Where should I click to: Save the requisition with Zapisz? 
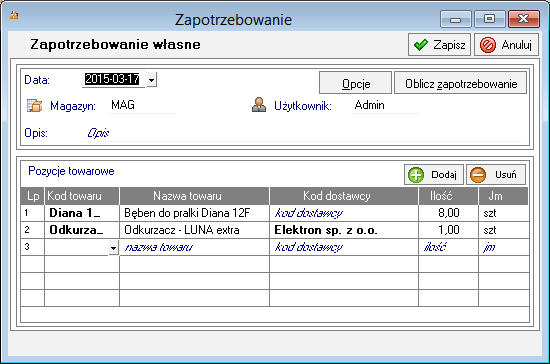(x=440, y=45)
